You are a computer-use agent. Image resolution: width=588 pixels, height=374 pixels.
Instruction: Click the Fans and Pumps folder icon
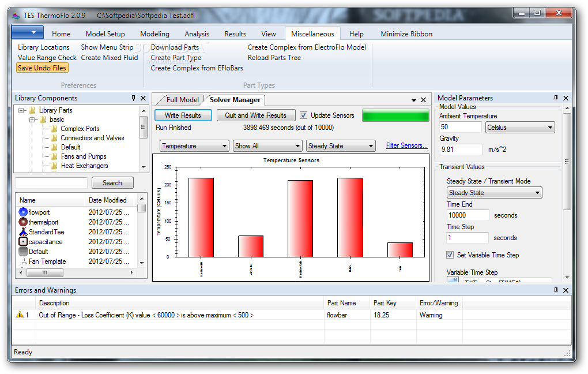54,156
